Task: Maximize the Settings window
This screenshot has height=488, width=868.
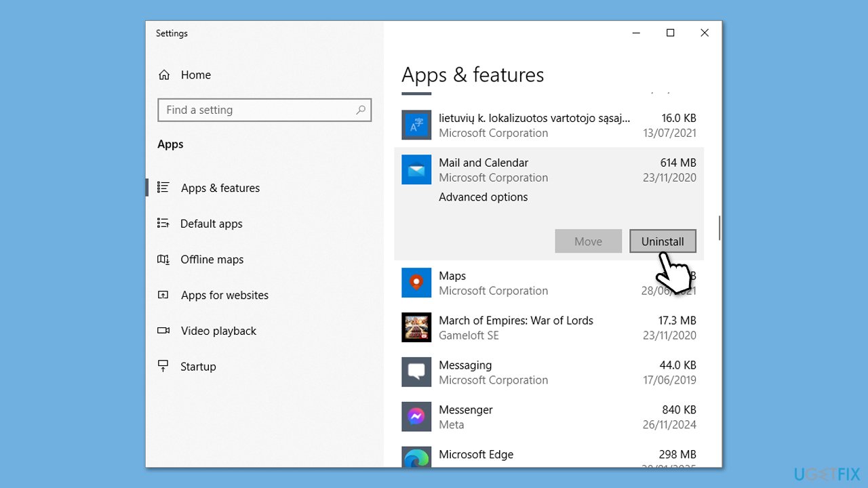Action: click(x=670, y=33)
